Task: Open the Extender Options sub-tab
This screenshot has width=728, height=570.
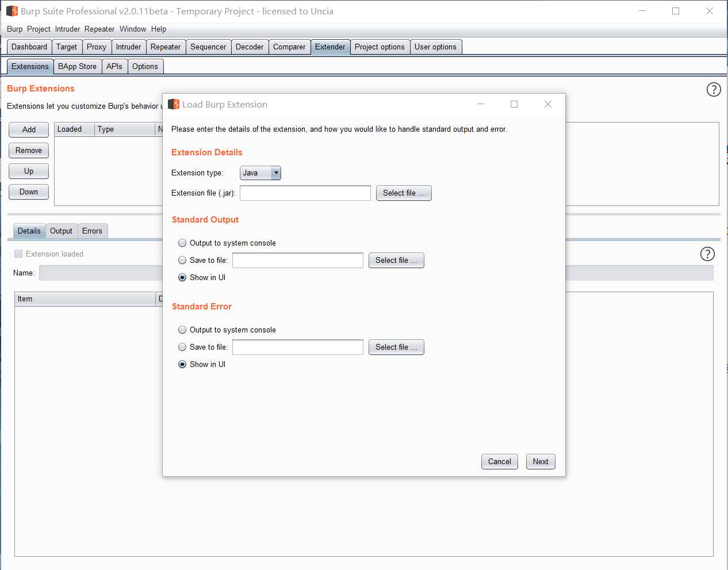Action: click(x=145, y=66)
